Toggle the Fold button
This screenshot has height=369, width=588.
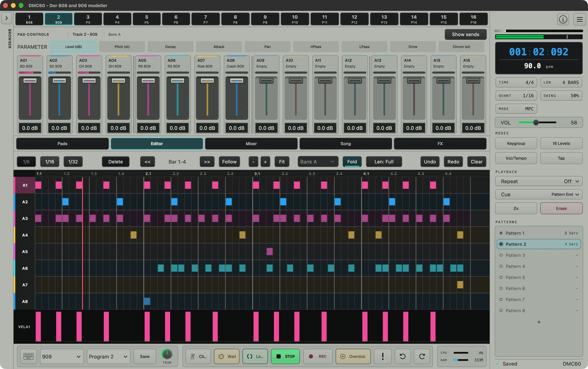point(352,162)
